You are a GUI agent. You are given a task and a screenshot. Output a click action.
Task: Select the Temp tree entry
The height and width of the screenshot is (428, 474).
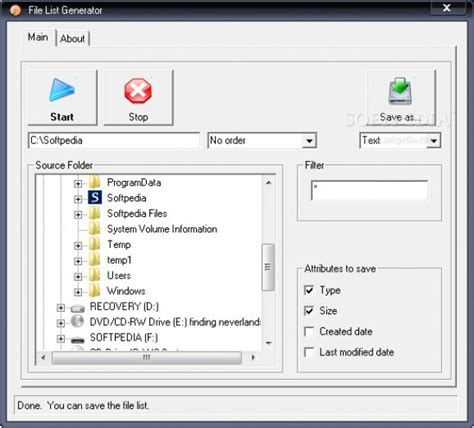119,244
